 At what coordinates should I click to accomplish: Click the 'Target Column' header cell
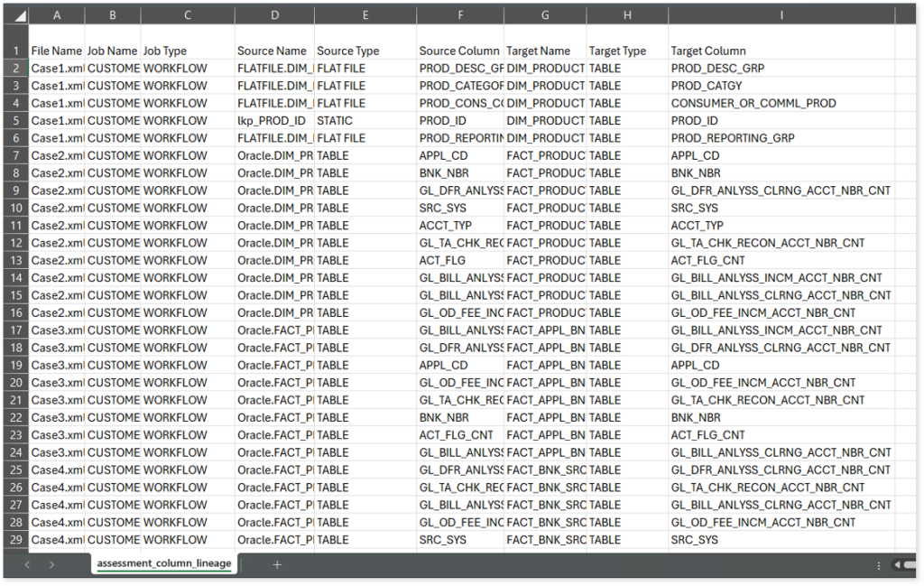(708, 51)
